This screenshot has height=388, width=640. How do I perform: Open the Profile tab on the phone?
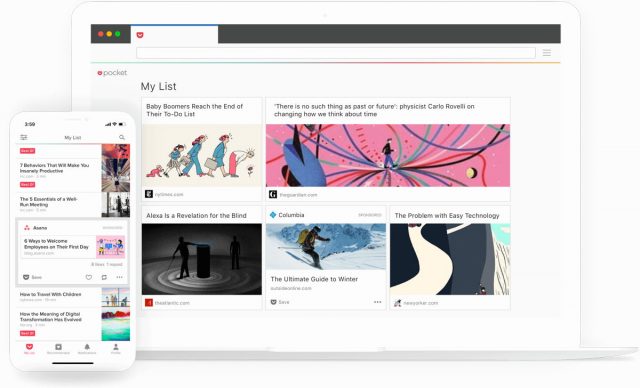point(116,349)
